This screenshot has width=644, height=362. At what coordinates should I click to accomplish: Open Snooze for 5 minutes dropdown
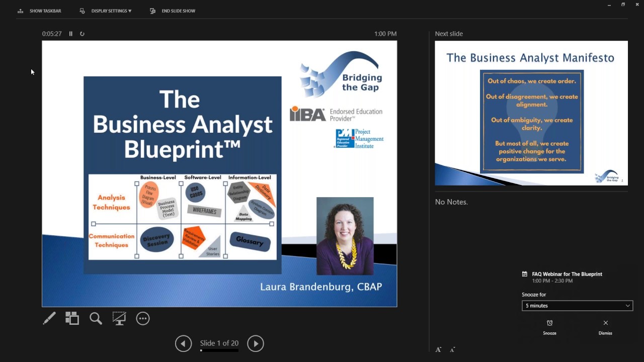click(577, 306)
